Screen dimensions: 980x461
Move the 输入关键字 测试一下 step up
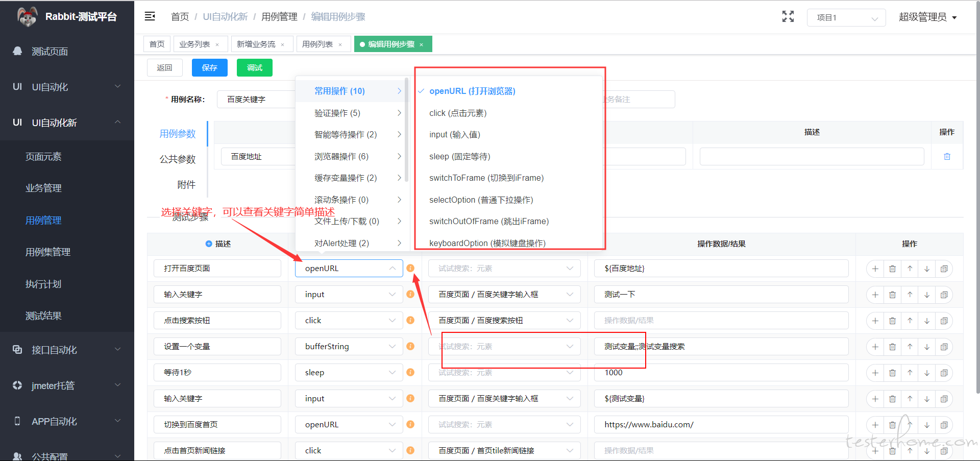point(910,295)
